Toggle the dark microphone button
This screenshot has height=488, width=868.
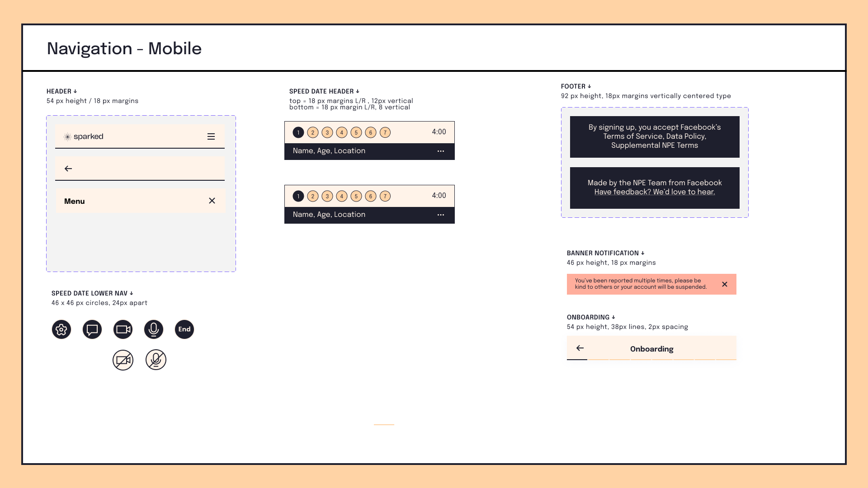coord(154,329)
